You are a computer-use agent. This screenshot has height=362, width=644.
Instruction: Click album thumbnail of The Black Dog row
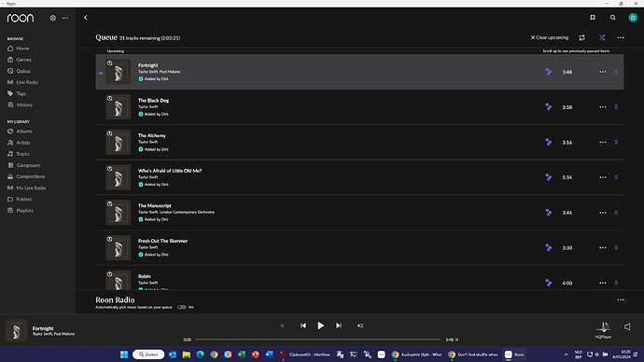119,106
